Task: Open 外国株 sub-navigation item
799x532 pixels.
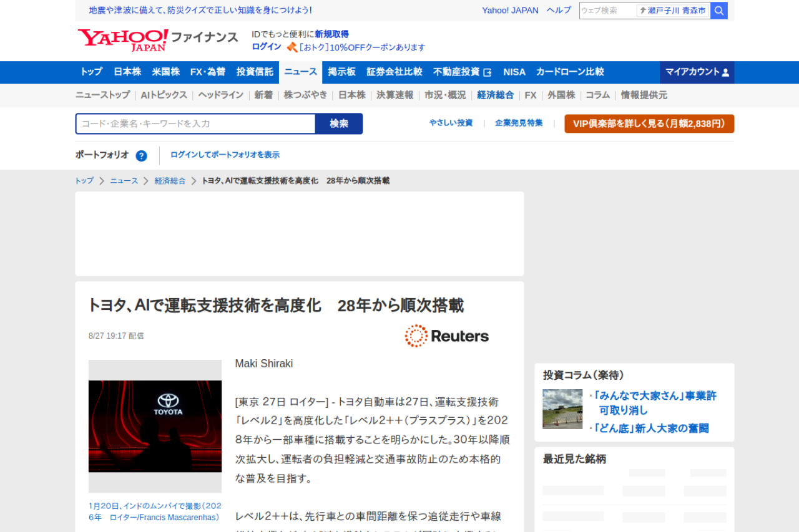Action: point(561,95)
